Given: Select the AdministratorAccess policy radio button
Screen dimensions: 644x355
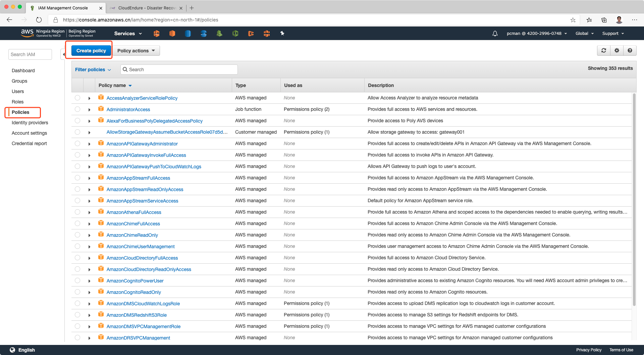Looking at the screenshot, I should [x=77, y=109].
